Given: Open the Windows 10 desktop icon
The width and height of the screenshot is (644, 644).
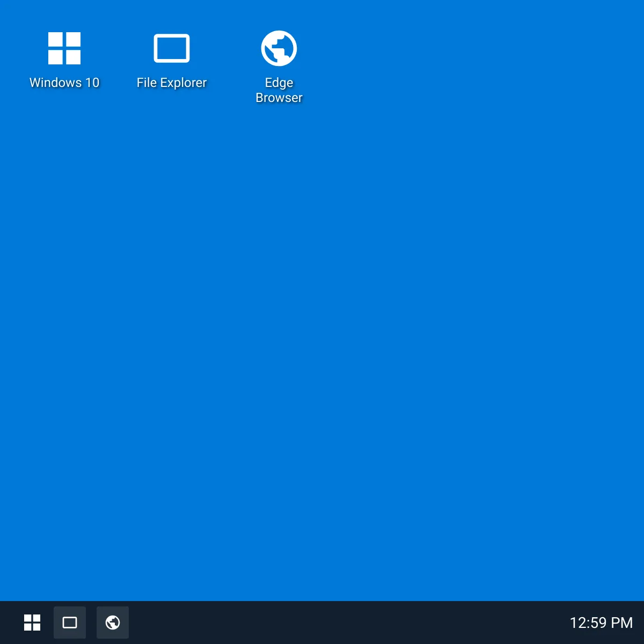Looking at the screenshot, I should coord(64,60).
